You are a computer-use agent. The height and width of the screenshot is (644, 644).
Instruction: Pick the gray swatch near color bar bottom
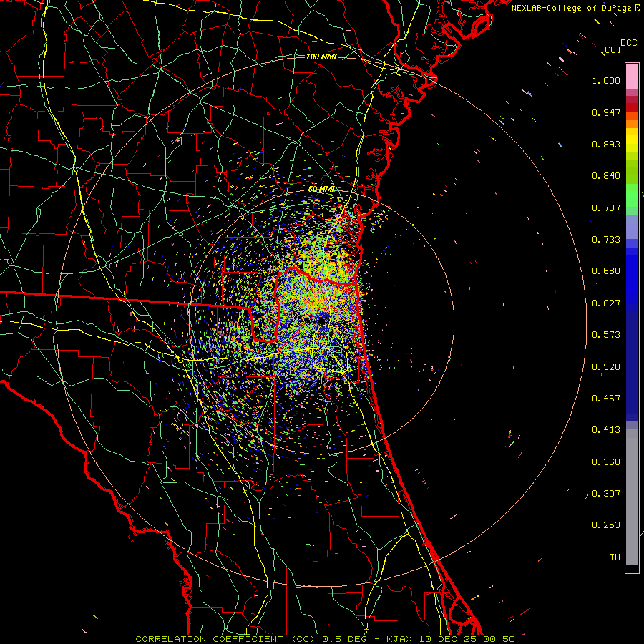(x=632, y=497)
